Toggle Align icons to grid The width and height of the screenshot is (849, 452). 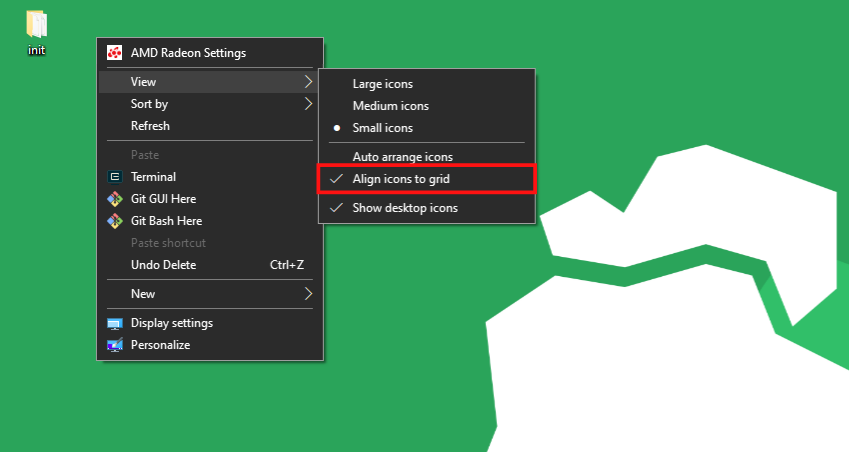coord(427,179)
